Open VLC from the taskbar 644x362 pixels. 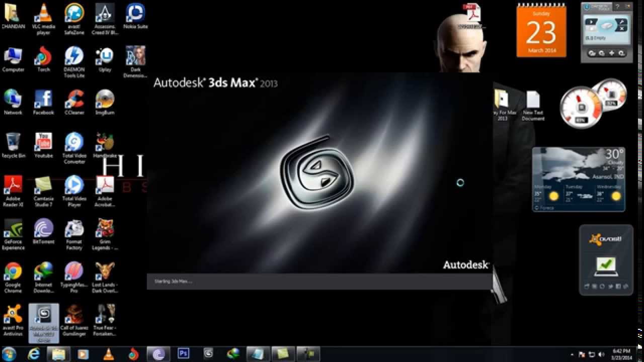(109, 354)
